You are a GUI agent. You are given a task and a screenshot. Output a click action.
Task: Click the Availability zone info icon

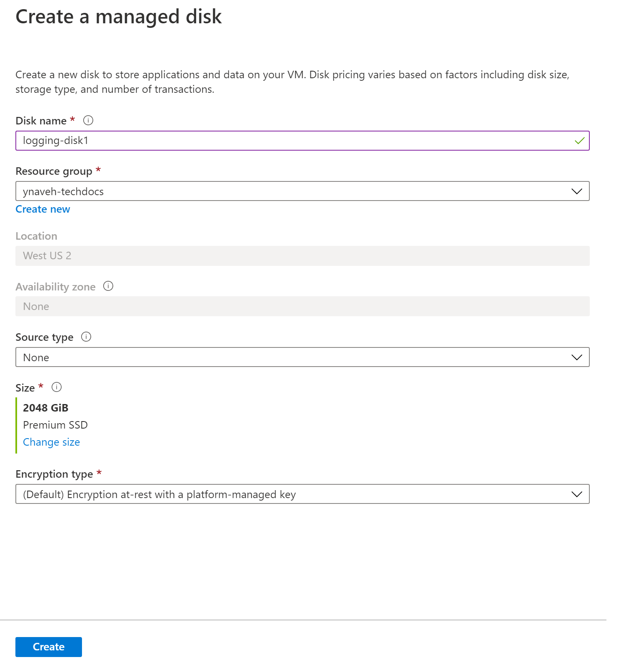tap(108, 286)
